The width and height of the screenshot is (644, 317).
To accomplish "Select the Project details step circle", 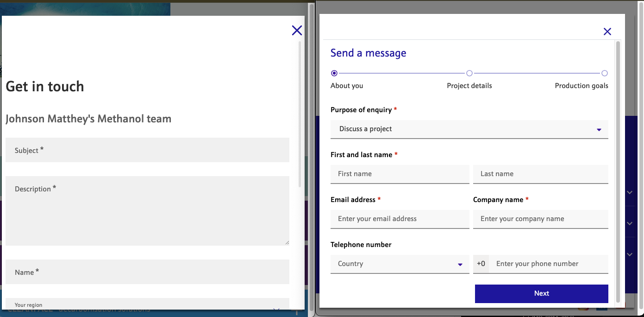I will [x=469, y=73].
